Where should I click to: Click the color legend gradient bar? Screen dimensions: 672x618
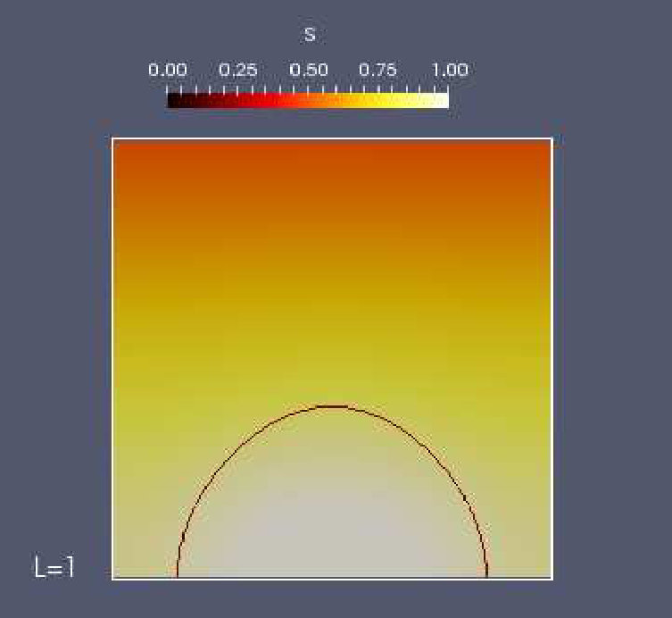point(308,100)
